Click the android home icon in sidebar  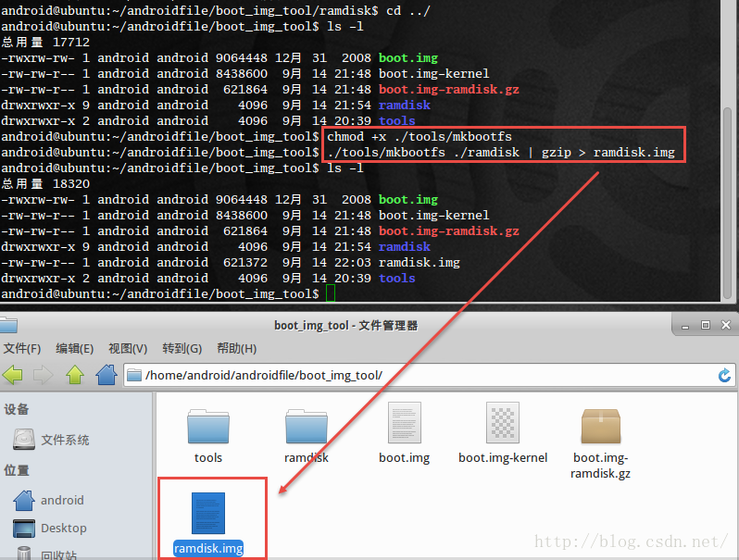click(24, 500)
